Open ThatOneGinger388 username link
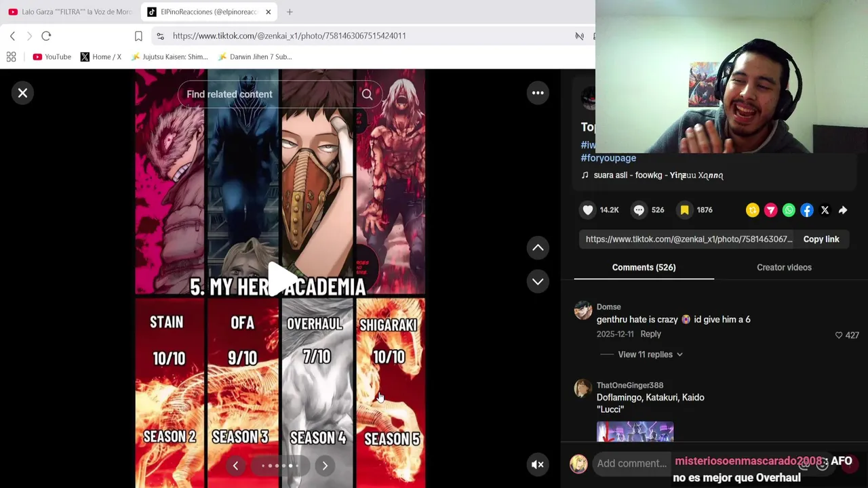 tap(630, 386)
